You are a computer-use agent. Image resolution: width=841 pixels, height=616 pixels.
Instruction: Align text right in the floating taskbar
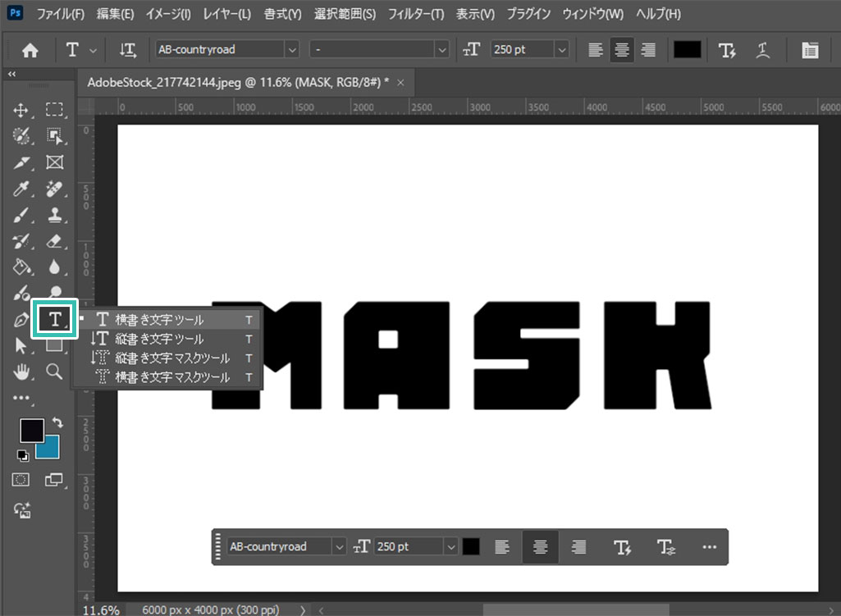point(578,547)
